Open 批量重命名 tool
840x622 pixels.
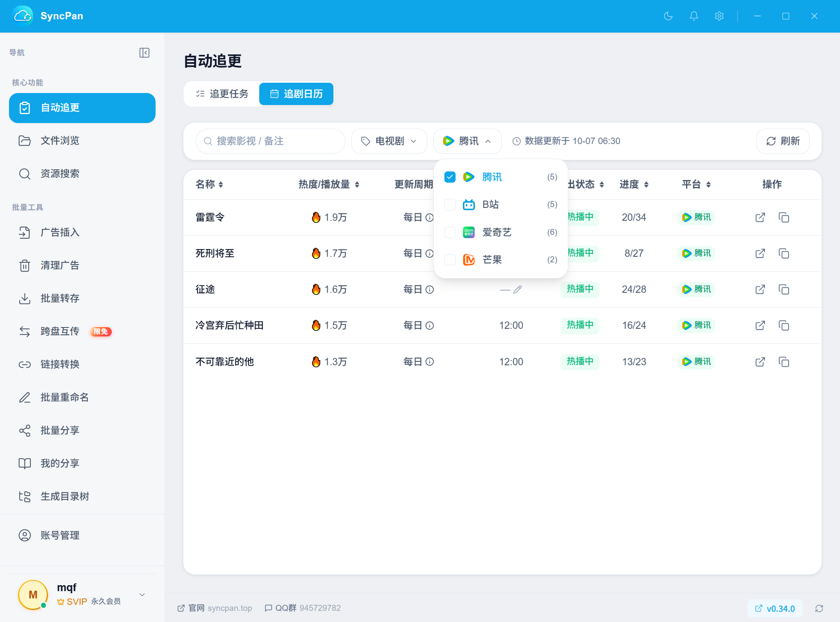pyautogui.click(x=82, y=397)
